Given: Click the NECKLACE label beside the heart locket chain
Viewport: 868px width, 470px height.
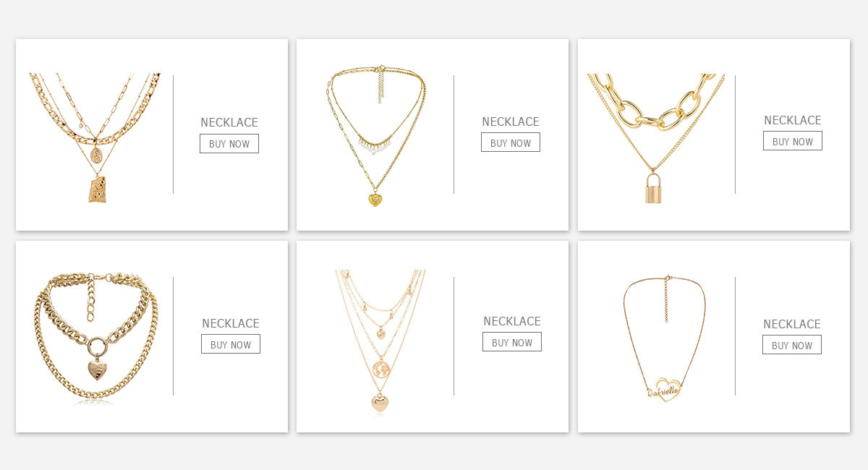Looking at the screenshot, I should coord(231,323).
